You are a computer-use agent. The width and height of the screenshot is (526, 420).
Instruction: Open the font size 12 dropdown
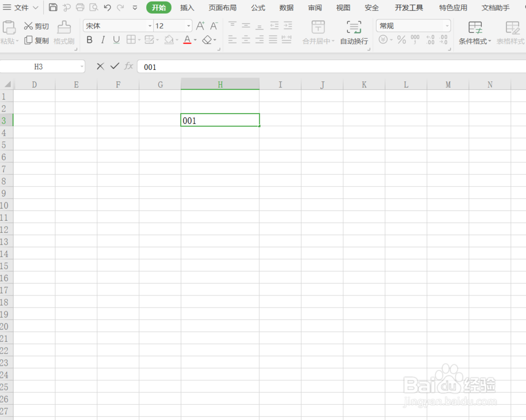[188, 26]
